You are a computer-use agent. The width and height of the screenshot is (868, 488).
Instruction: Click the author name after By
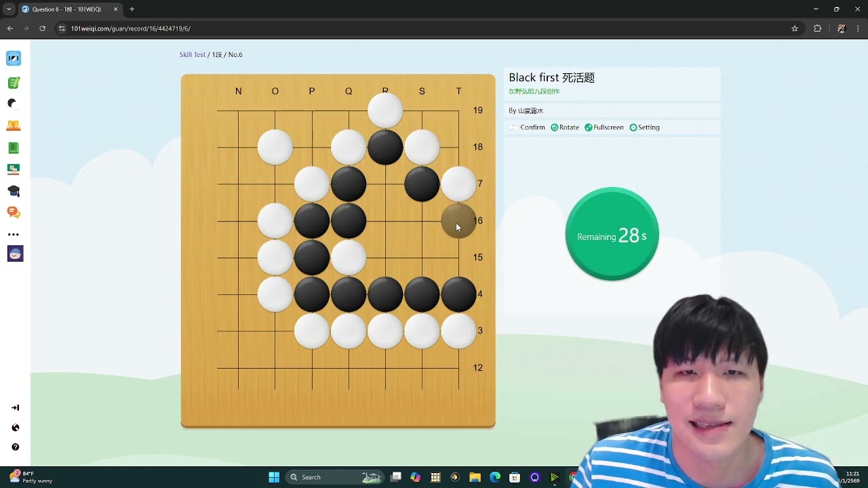pyautogui.click(x=531, y=110)
